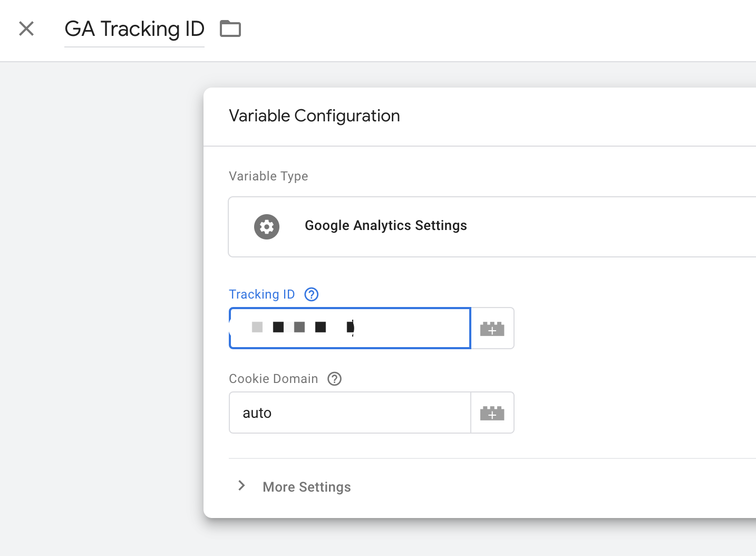
Task: Click the Variable Configuration heading
Action: point(314,116)
